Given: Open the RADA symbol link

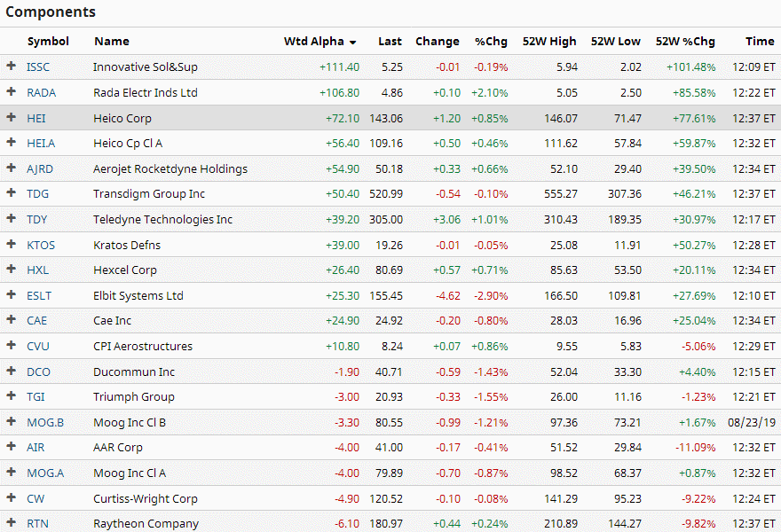Looking at the screenshot, I should tap(42, 92).
